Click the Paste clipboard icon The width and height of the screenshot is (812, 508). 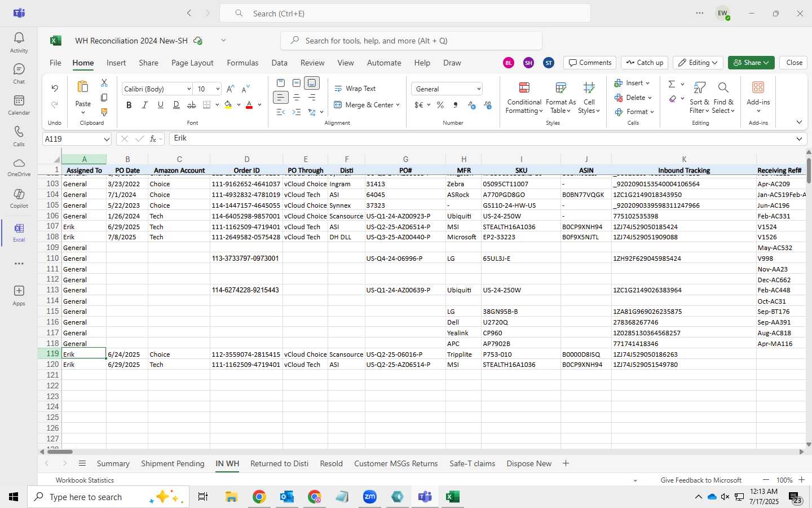click(x=83, y=87)
